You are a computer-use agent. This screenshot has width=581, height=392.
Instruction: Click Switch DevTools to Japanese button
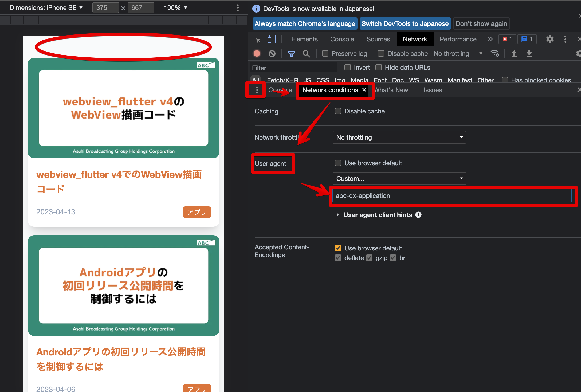point(405,24)
